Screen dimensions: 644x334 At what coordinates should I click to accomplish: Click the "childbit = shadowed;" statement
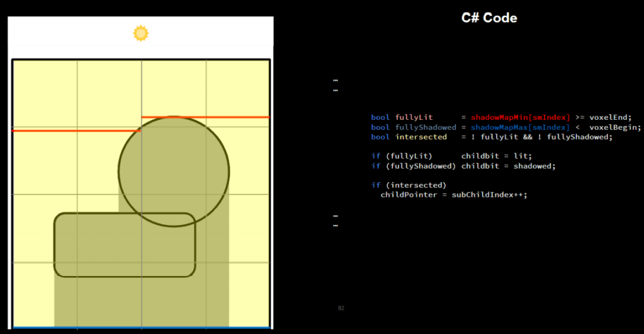tap(508, 166)
